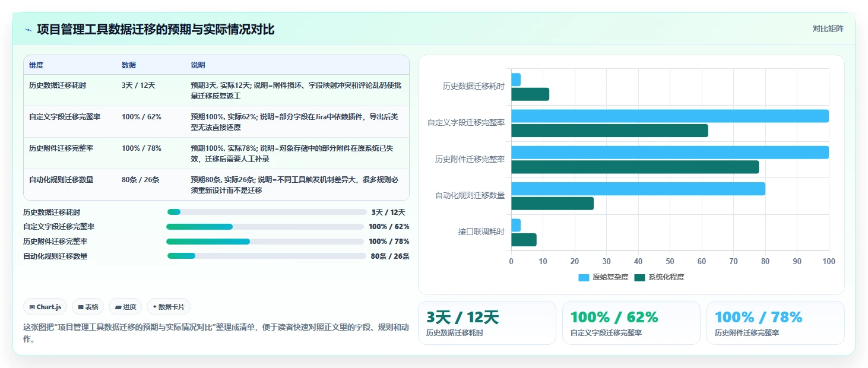Click the green 100% / 62% data card

tap(631, 323)
